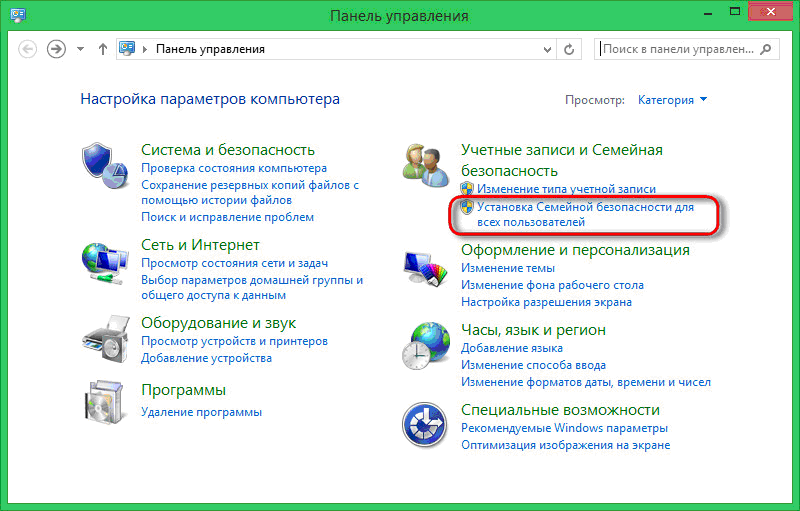The height and width of the screenshot is (511, 800).
Task: Open Учетные записи и Семейная безопасность
Action: (562, 160)
